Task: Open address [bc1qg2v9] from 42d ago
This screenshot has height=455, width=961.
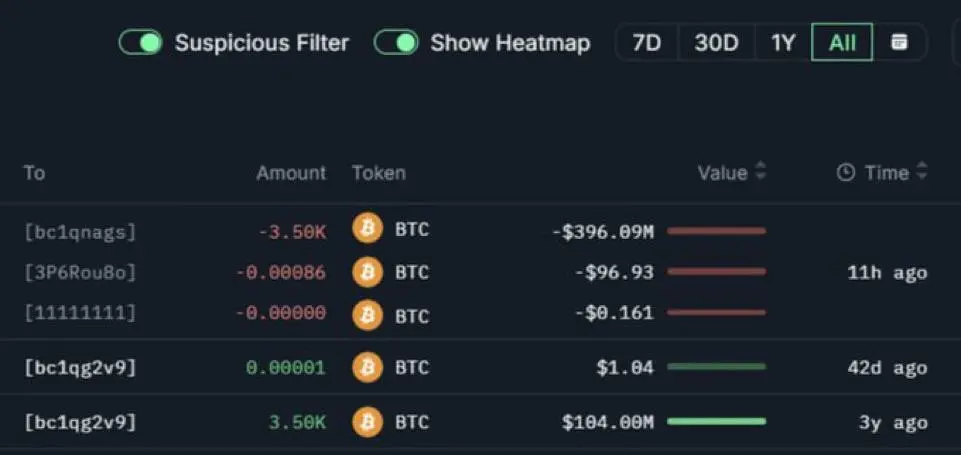Action: click(80, 368)
